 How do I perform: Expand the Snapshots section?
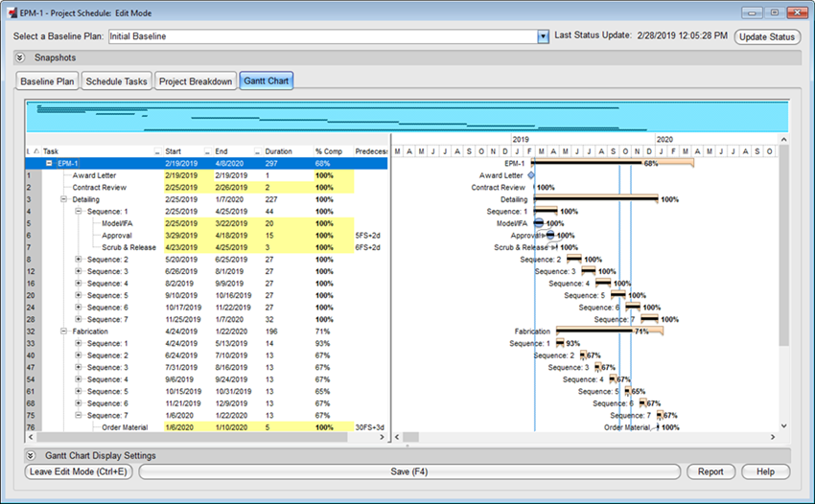click(20, 57)
